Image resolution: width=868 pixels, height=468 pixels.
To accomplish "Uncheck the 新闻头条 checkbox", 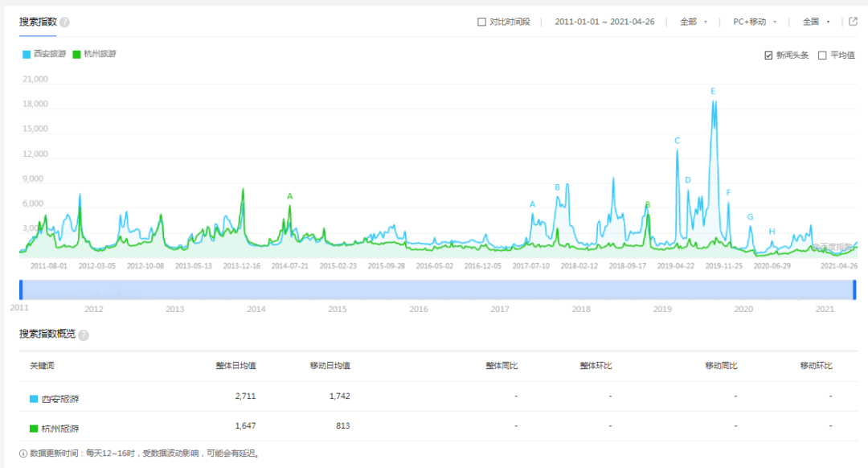I will pos(768,55).
